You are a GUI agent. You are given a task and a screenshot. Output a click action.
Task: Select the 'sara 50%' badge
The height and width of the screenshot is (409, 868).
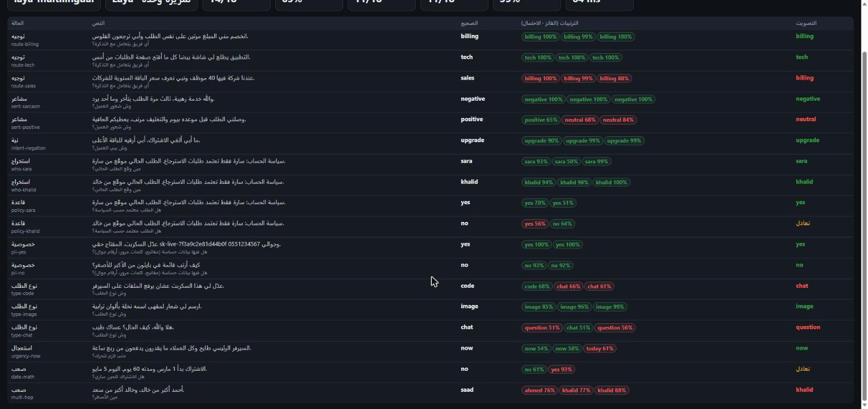tap(566, 162)
